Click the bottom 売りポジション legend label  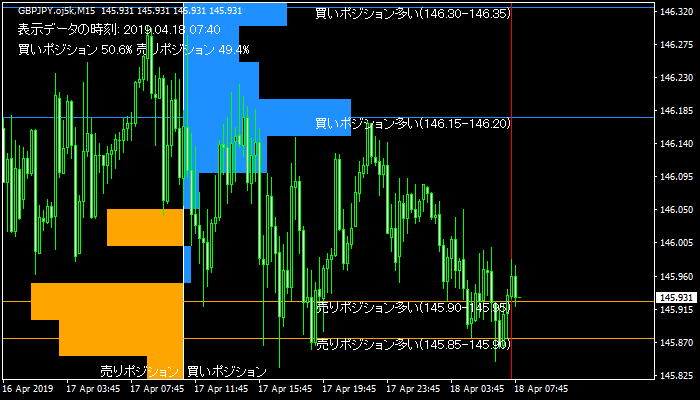(139, 371)
